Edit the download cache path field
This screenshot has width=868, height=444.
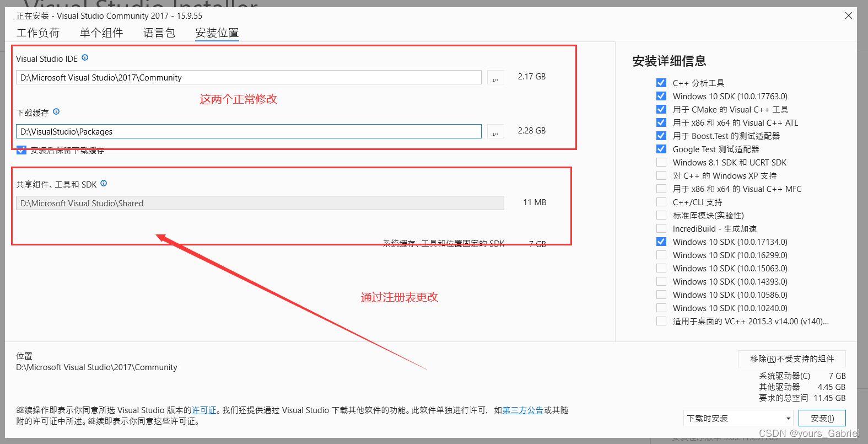click(x=249, y=131)
